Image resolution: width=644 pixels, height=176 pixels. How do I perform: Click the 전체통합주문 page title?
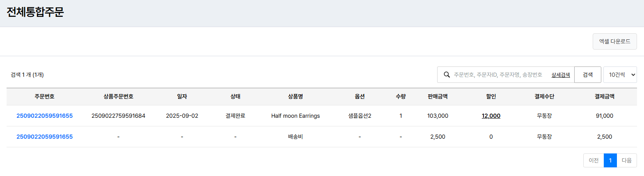(35, 12)
